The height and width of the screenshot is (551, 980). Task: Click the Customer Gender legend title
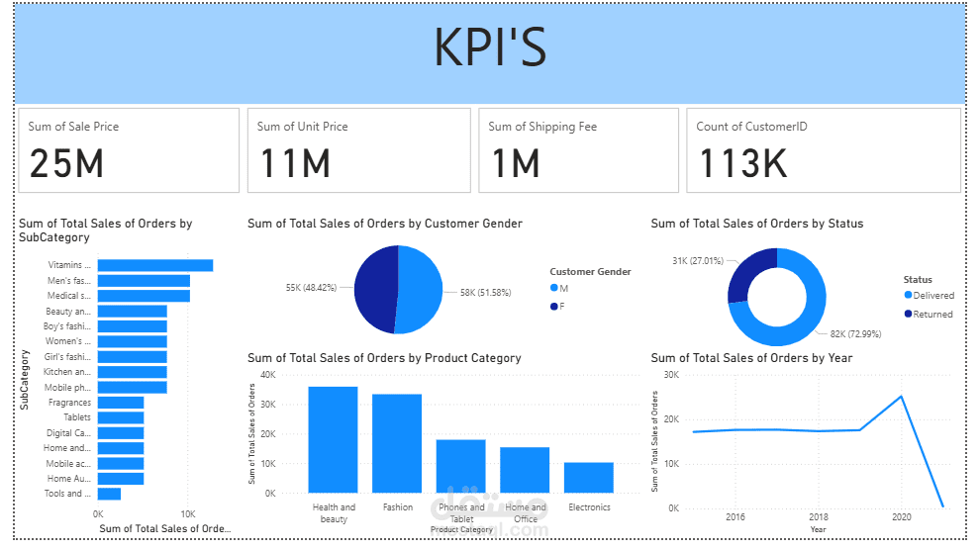pyautogui.click(x=591, y=272)
